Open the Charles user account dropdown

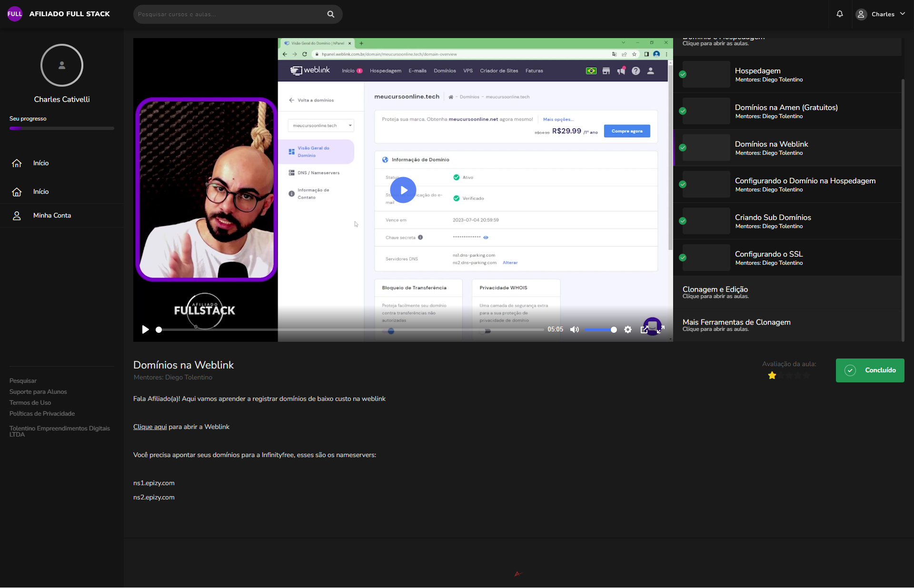click(881, 14)
